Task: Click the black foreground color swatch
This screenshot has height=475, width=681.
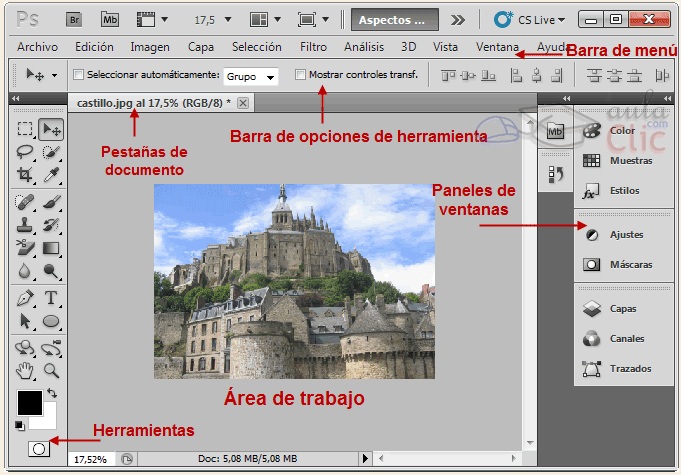Action: pyautogui.click(x=30, y=403)
